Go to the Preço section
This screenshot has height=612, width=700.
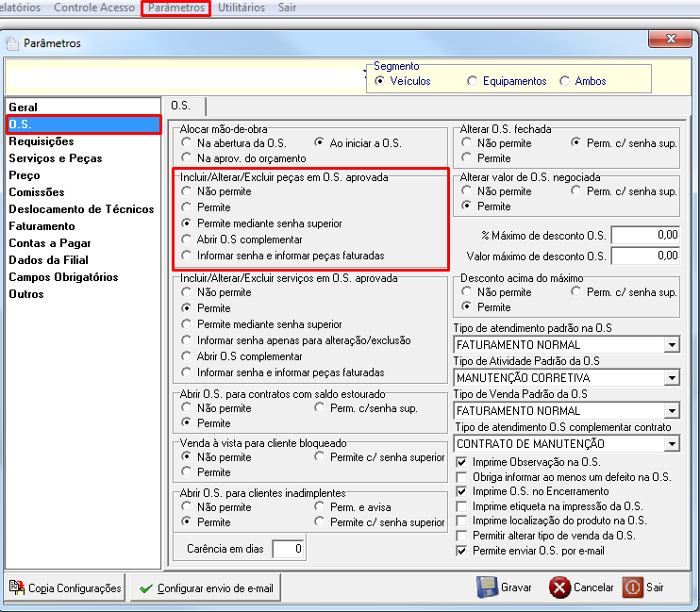point(25,175)
